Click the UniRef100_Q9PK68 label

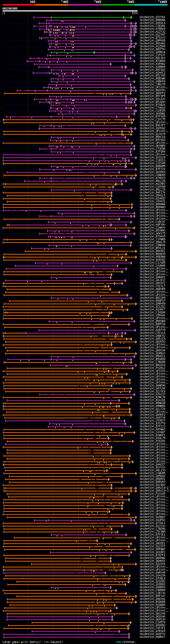coord(152,41)
